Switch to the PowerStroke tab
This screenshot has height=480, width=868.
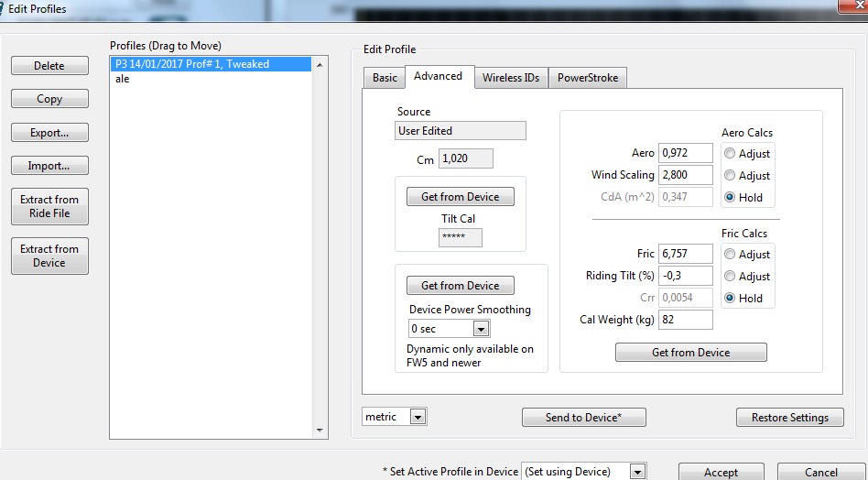[588, 78]
